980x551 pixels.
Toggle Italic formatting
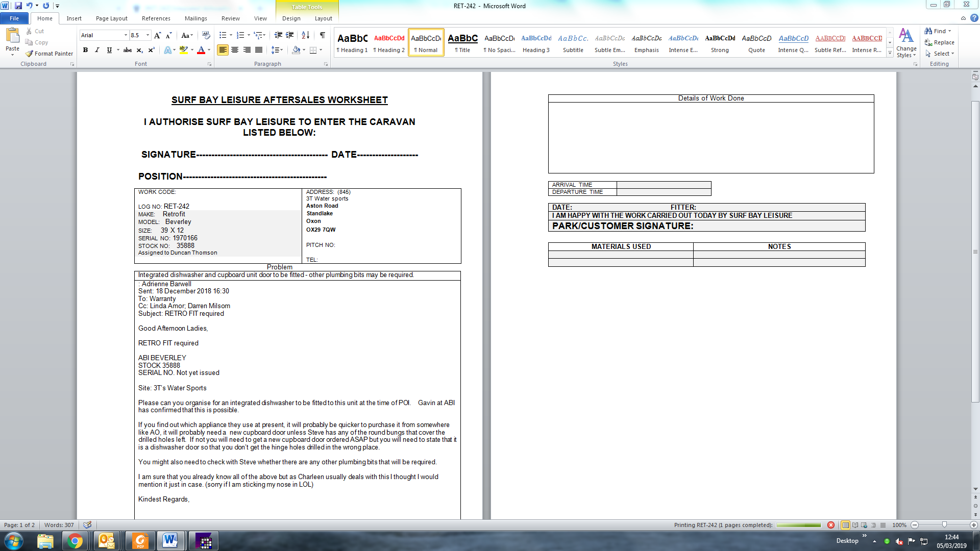point(97,50)
